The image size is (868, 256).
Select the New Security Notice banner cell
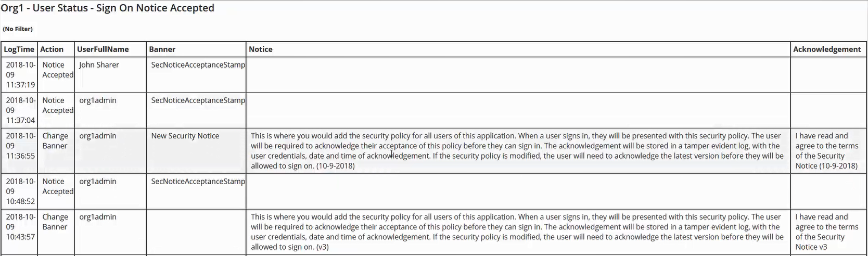tap(185, 136)
